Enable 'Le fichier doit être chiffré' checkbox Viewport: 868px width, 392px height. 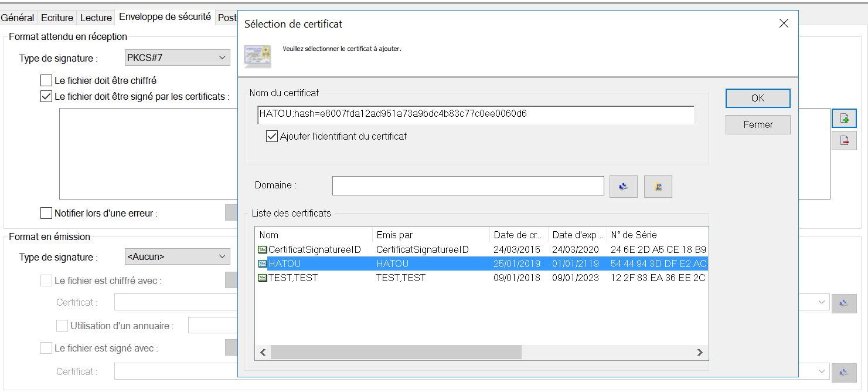46,80
